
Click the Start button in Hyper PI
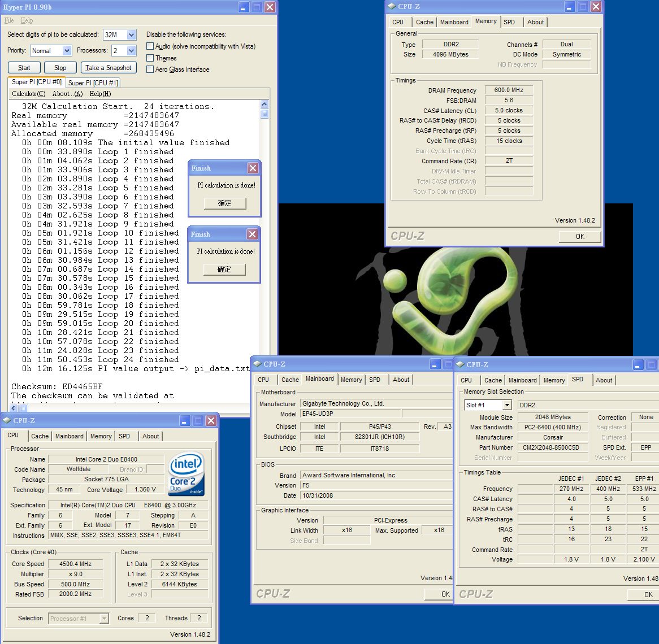click(x=24, y=68)
